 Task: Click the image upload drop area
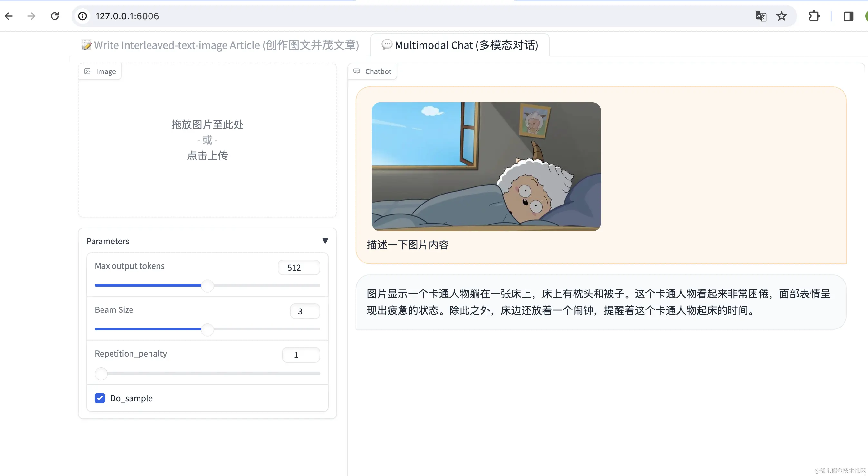point(207,140)
